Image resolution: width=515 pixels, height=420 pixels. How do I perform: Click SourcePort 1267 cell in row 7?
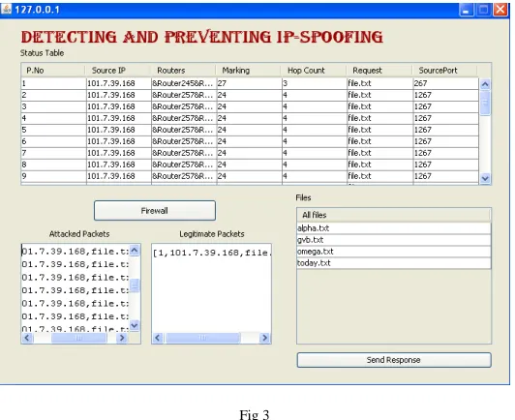click(445, 153)
